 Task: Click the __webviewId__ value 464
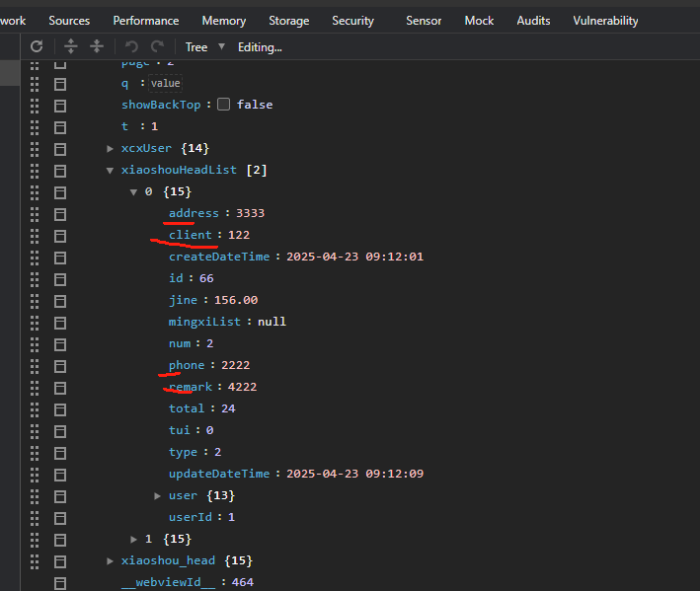click(243, 582)
